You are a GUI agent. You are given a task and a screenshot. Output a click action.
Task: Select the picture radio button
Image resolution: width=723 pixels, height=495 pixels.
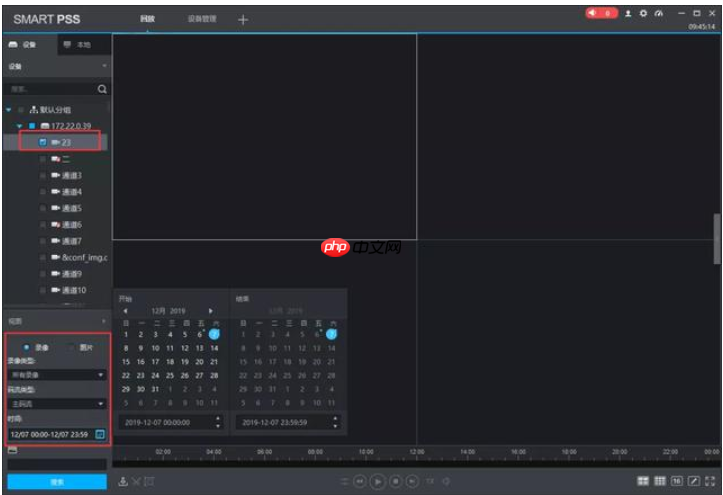coord(71,347)
